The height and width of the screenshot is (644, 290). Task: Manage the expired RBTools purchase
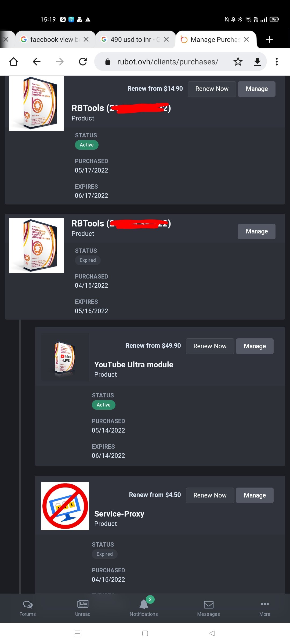[x=257, y=231]
